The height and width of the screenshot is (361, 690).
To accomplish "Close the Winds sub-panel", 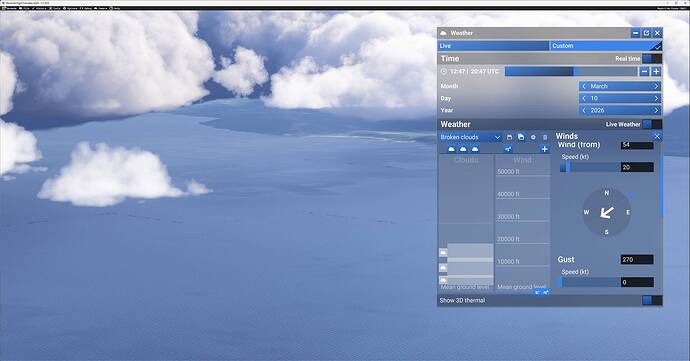I will [657, 136].
